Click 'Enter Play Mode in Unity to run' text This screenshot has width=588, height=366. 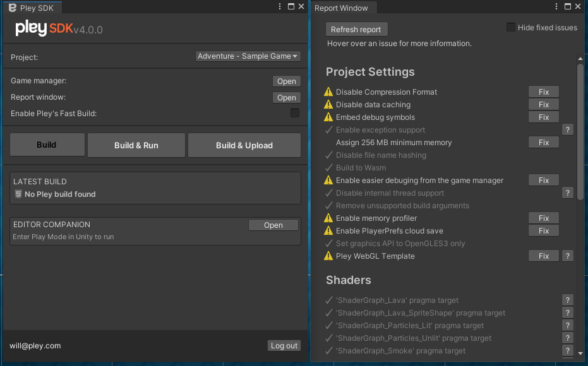tap(63, 237)
